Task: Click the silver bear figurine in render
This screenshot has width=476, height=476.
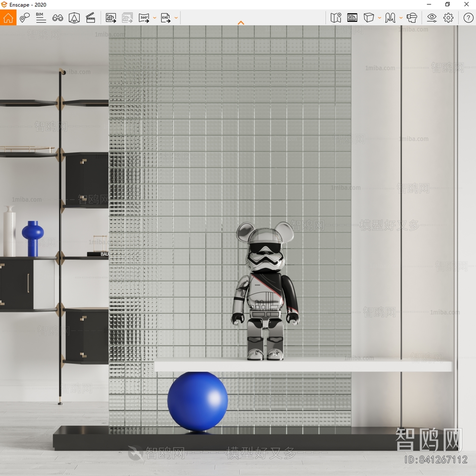Action: point(265,291)
